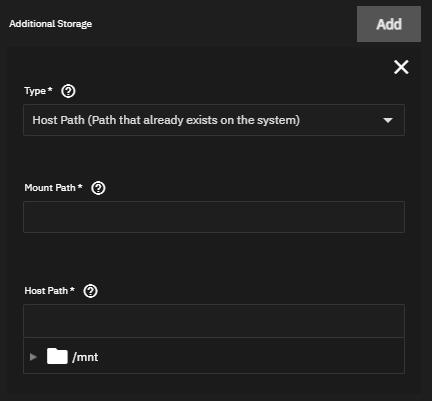Click the required asterisk next to Host Path

tap(72, 289)
